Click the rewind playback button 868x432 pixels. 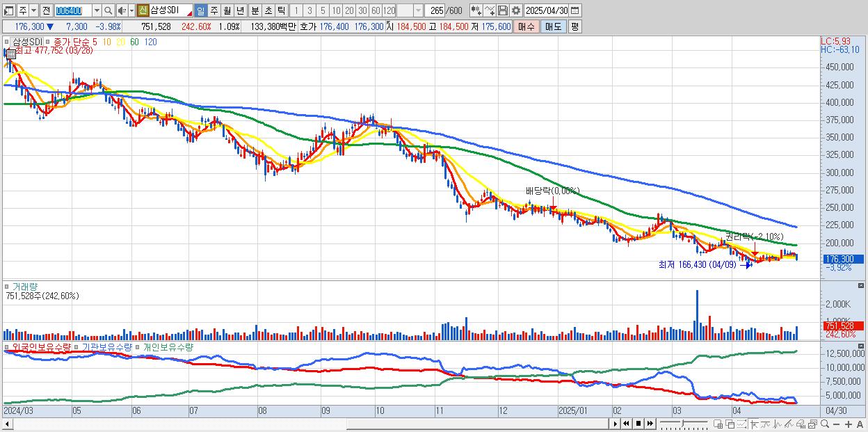[626, 424]
